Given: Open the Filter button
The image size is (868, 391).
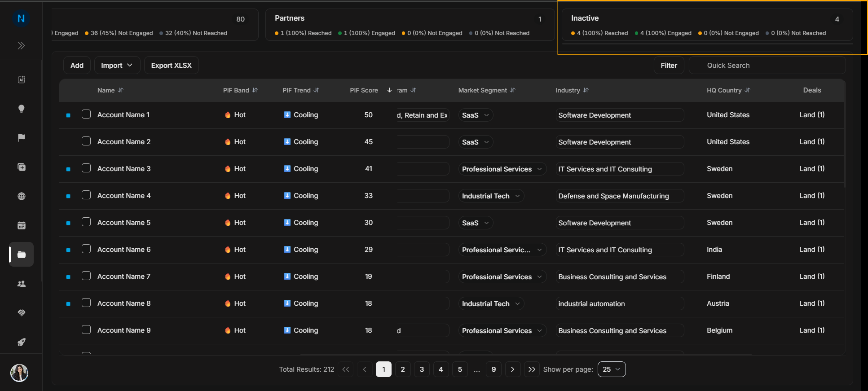Looking at the screenshot, I should coord(669,65).
